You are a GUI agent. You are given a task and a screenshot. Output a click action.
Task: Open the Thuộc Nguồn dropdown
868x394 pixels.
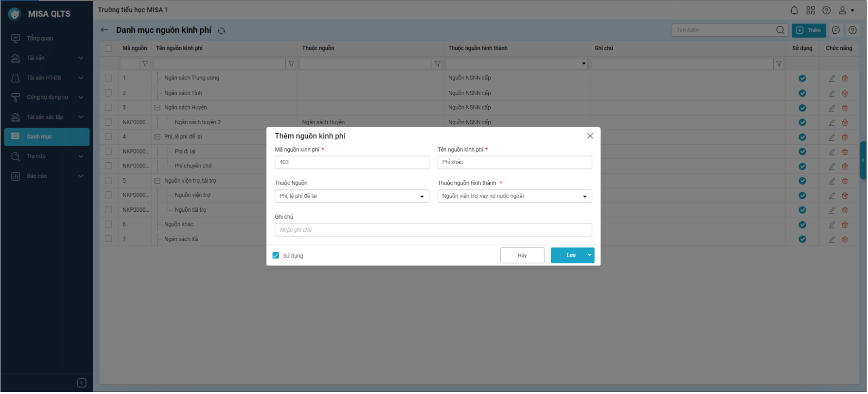coord(422,196)
